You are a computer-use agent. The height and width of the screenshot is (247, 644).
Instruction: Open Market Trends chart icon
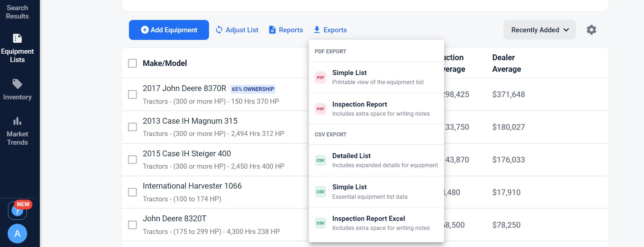click(x=17, y=121)
